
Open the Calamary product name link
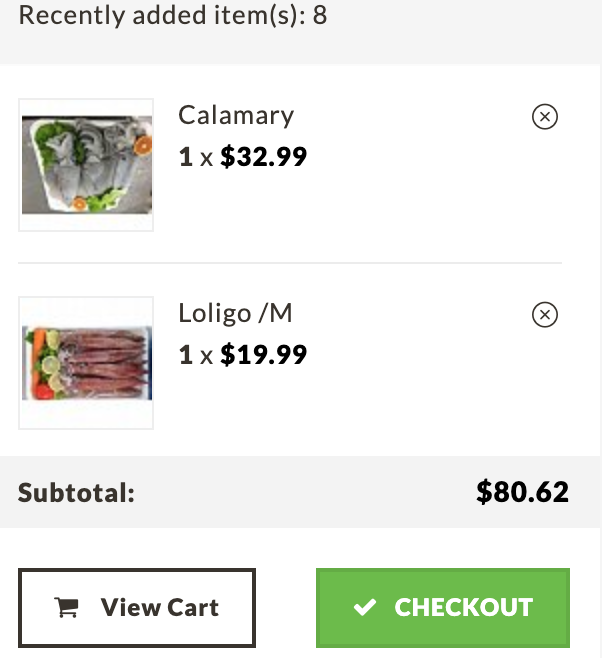pos(236,115)
